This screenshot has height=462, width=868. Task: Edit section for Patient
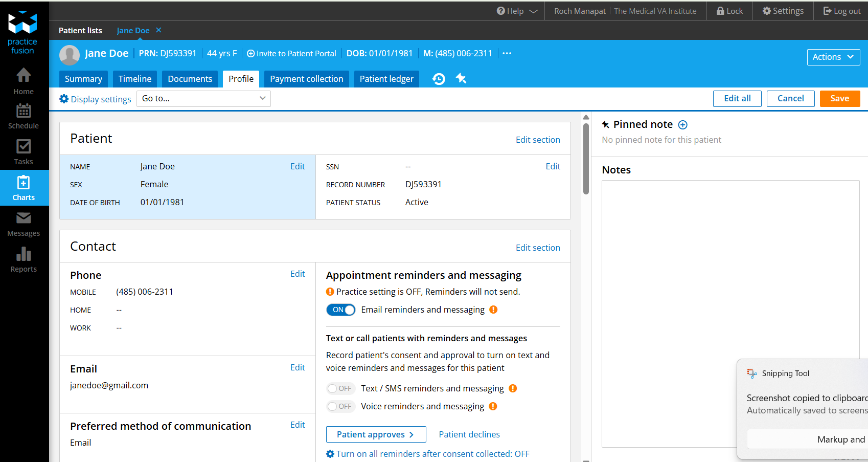pyautogui.click(x=538, y=140)
